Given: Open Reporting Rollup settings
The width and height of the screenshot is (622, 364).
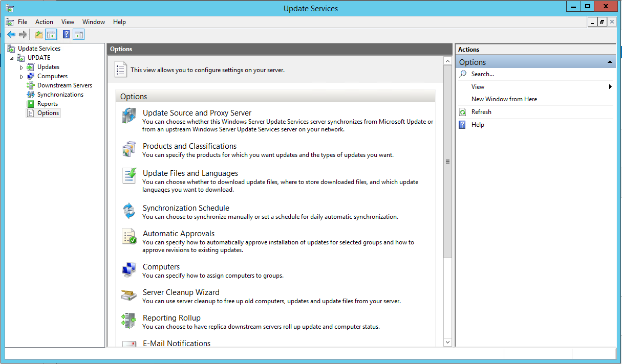Looking at the screenshot, I should coord(171,318).
